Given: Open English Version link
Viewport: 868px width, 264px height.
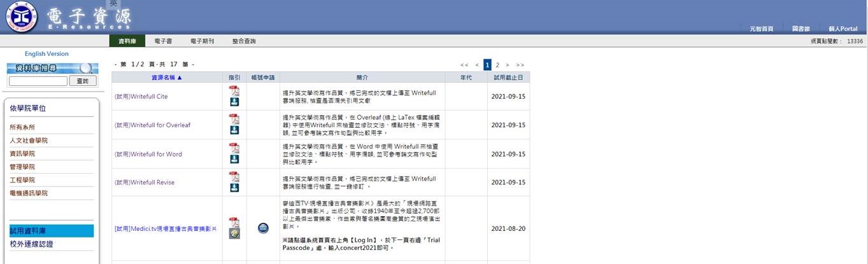Looking at the screenshot, I should click(46, 54).
